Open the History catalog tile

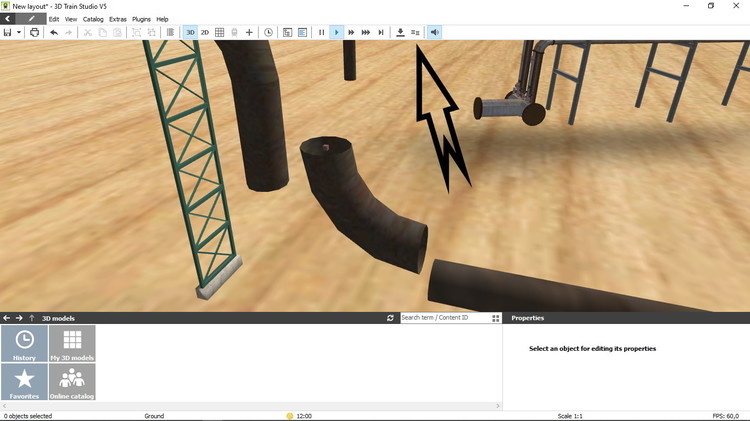(x=24, y=343)
